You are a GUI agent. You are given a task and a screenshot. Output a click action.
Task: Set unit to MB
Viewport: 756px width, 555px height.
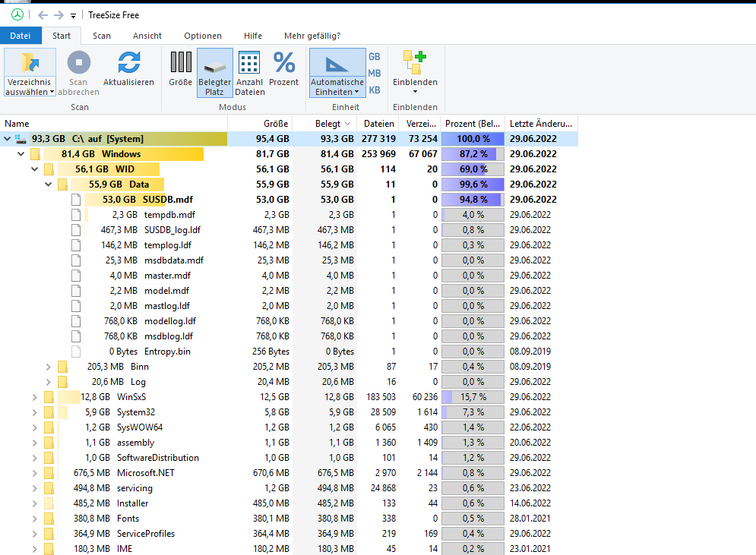click(x=375, y=73)
